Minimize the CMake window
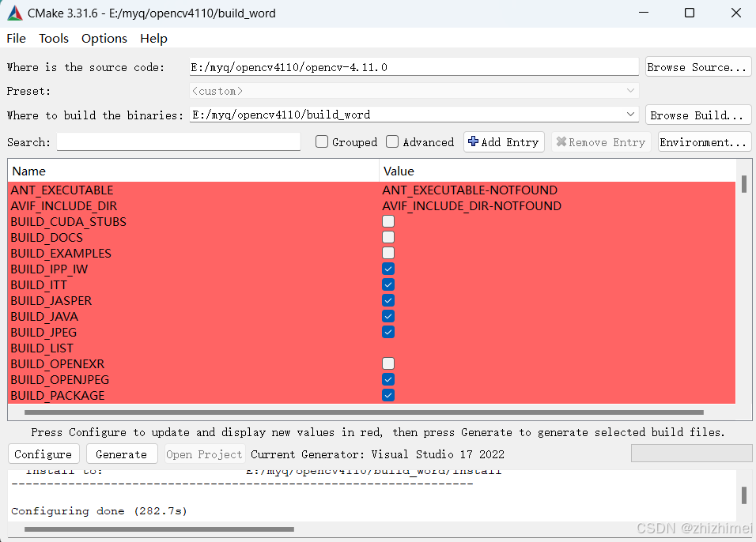 click(x=643, y=13)
